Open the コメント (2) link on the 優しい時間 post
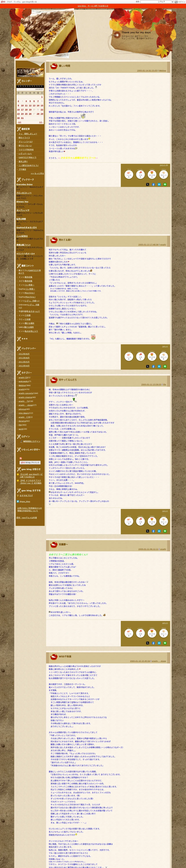This screenshot has width=186, height=868. coord(164,165)
